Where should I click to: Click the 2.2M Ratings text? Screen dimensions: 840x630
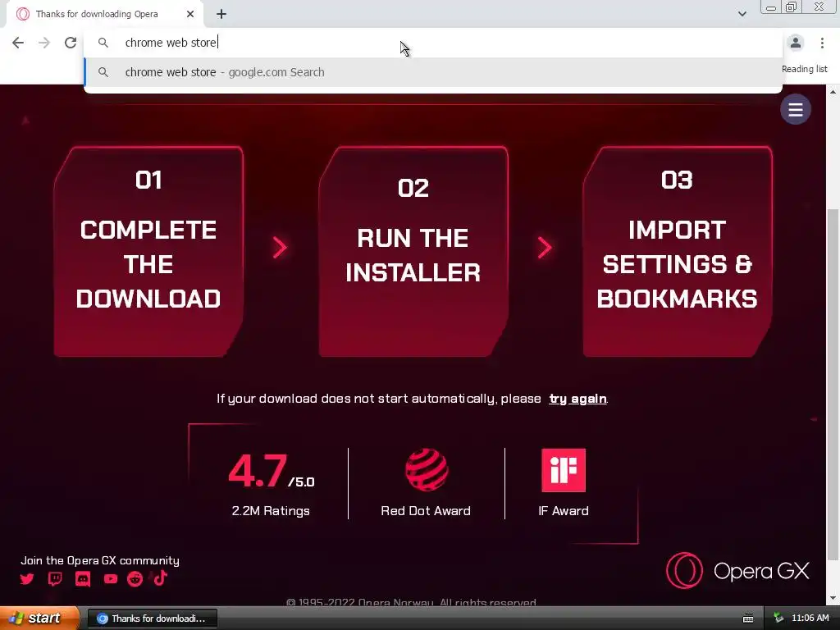tap(271, 510)
